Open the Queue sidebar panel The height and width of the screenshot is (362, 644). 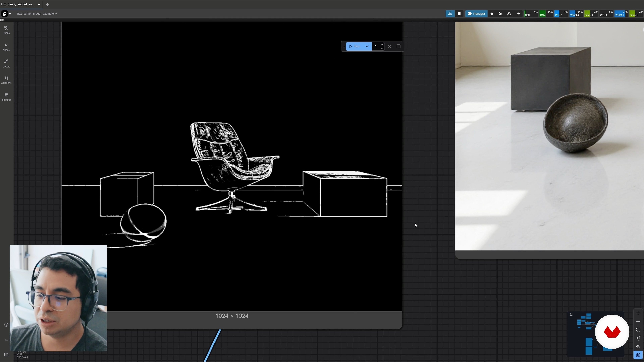[x=6, y=30]
